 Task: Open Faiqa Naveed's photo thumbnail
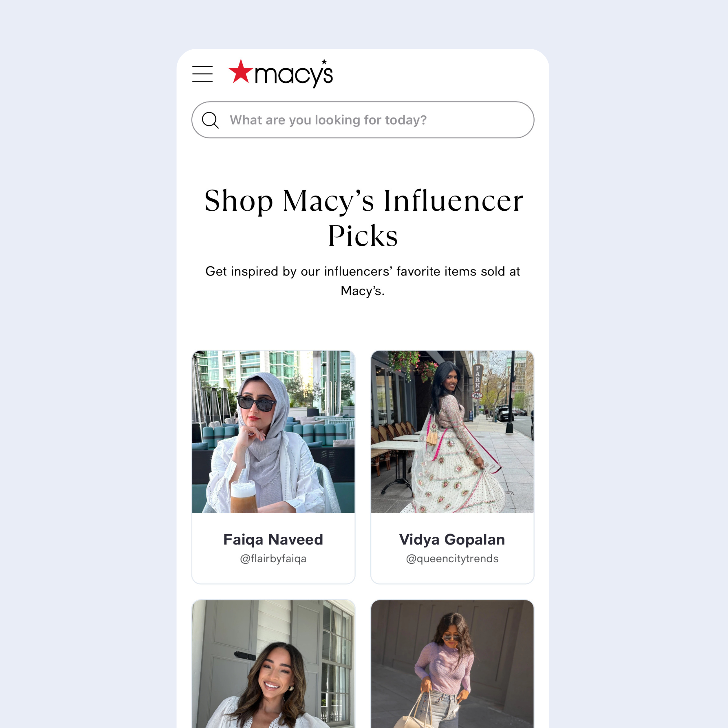pyautogui.click(x=273, y=431)
